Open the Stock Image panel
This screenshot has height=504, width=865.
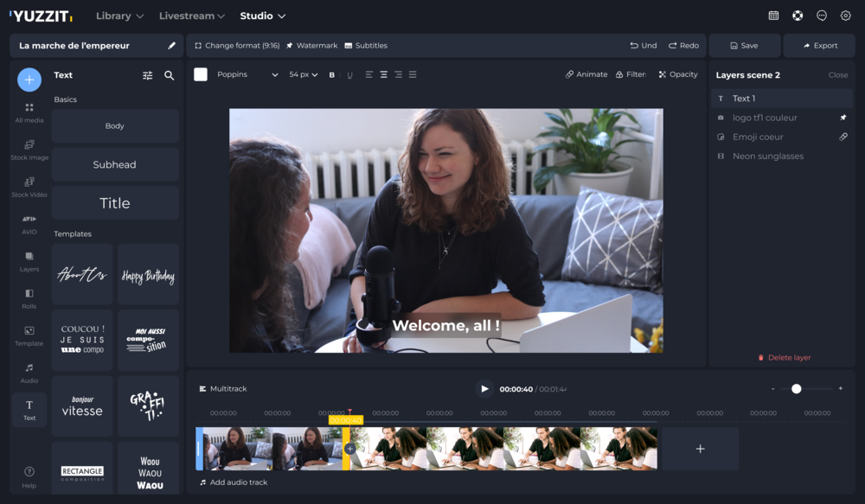[x=29, y=150]
